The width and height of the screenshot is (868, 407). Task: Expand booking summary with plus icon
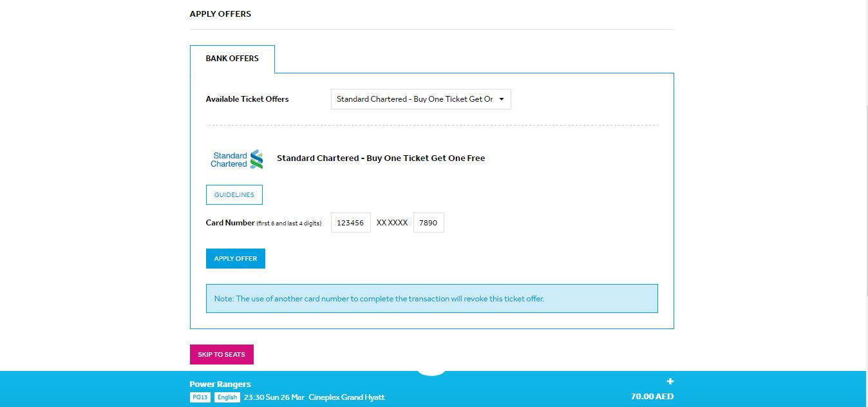pyautogui.click(x=670, y=381)
